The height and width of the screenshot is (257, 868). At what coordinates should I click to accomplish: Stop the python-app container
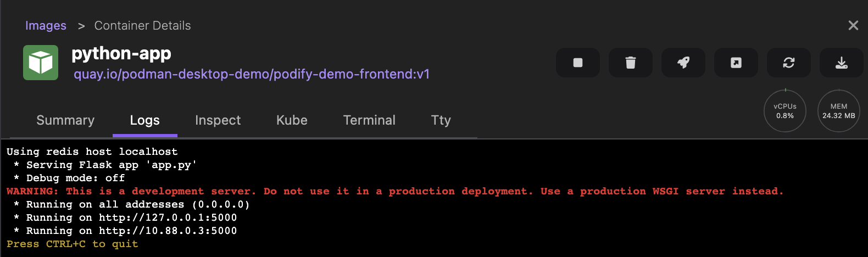click(x=577, y=63)
